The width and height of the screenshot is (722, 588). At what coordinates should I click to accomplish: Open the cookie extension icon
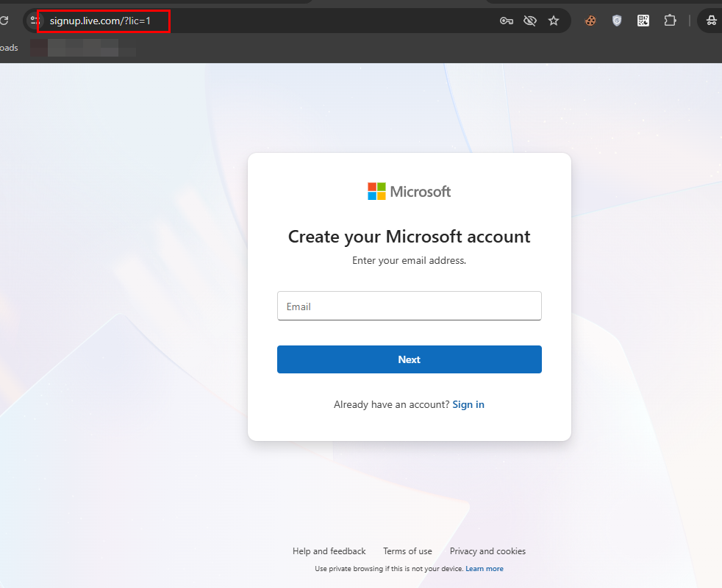(x=590, y=21)
